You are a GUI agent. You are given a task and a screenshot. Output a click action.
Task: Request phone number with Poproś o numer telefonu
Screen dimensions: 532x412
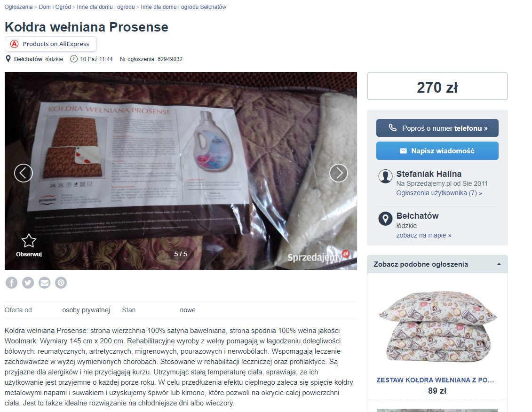point(437,128)
